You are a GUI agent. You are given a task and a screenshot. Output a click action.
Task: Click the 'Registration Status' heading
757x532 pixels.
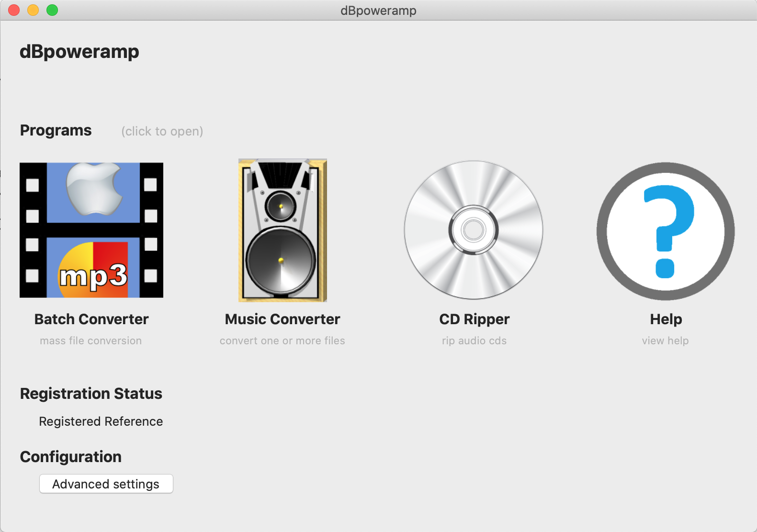point(91,394)
